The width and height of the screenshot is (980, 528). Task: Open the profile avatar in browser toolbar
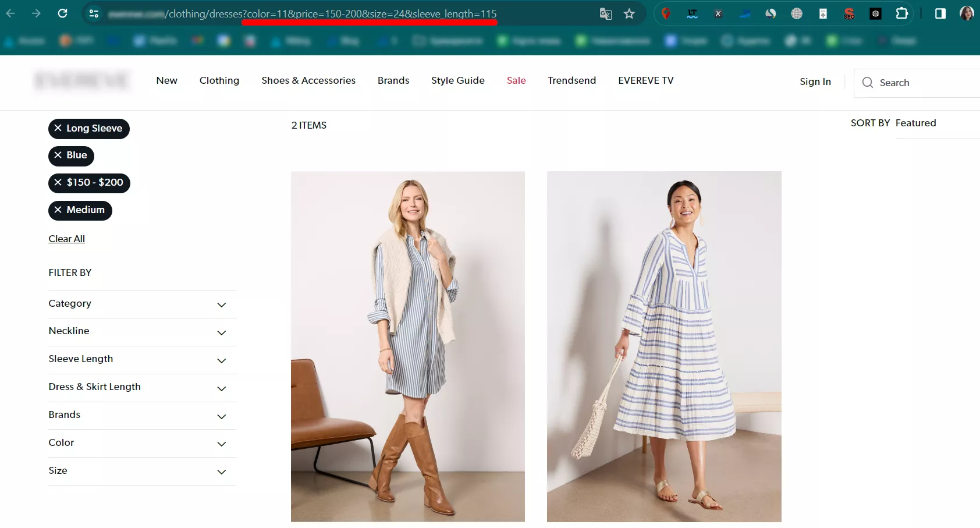point(967,13)
